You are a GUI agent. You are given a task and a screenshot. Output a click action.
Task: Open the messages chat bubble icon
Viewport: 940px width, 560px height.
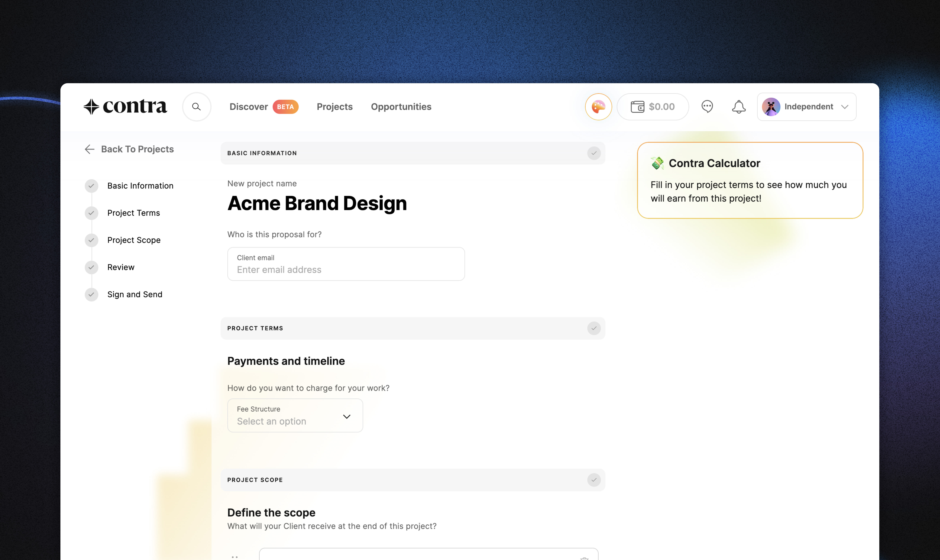pyautogui.click(x=707, y=107)
